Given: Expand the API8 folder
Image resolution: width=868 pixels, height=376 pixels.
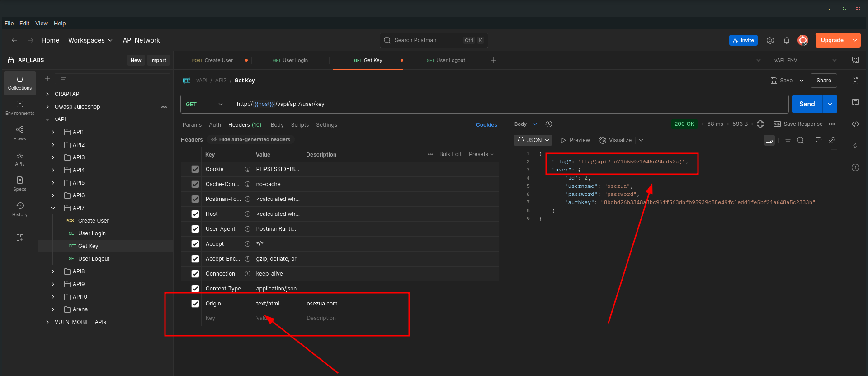Looking at the screenshot, I should (53, 271).
